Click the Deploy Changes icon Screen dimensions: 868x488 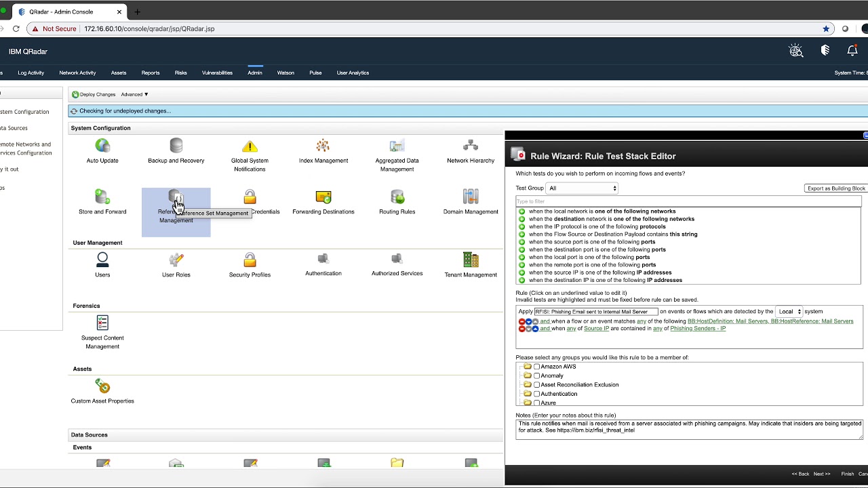pos(75,94)
